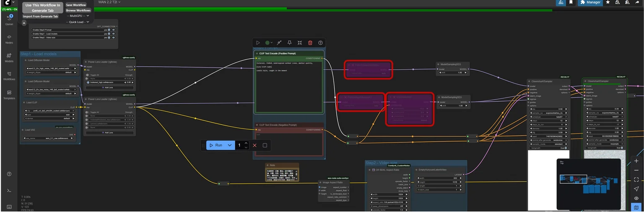Open the Run button dropdown arrow
This screenshot has width=644, height=213.
click(x=230, y=145)
